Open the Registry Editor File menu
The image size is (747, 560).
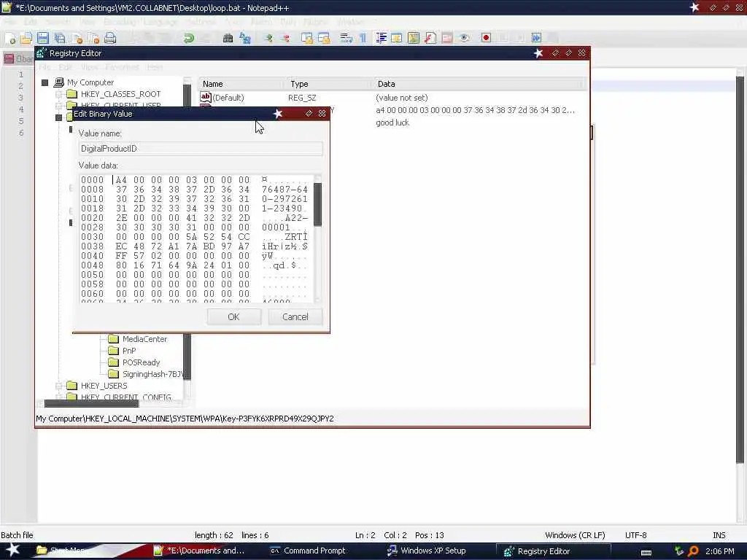tap(44, 67)
